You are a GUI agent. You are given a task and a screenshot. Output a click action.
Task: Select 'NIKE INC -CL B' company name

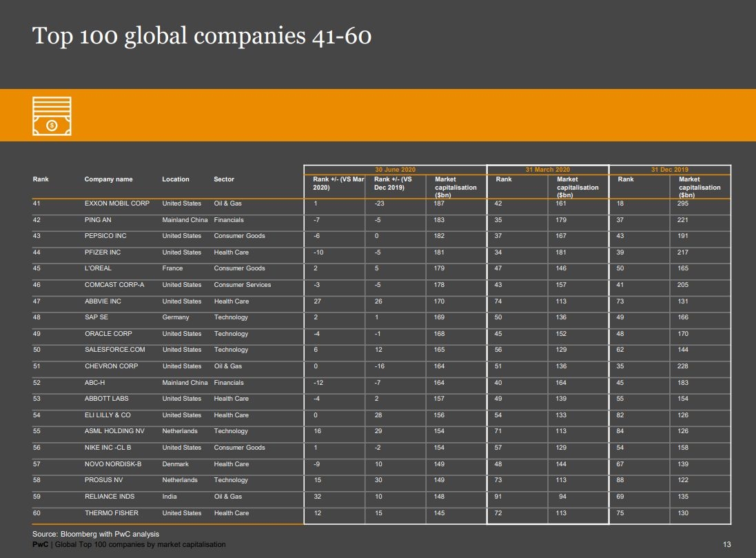tap(108, 448)
